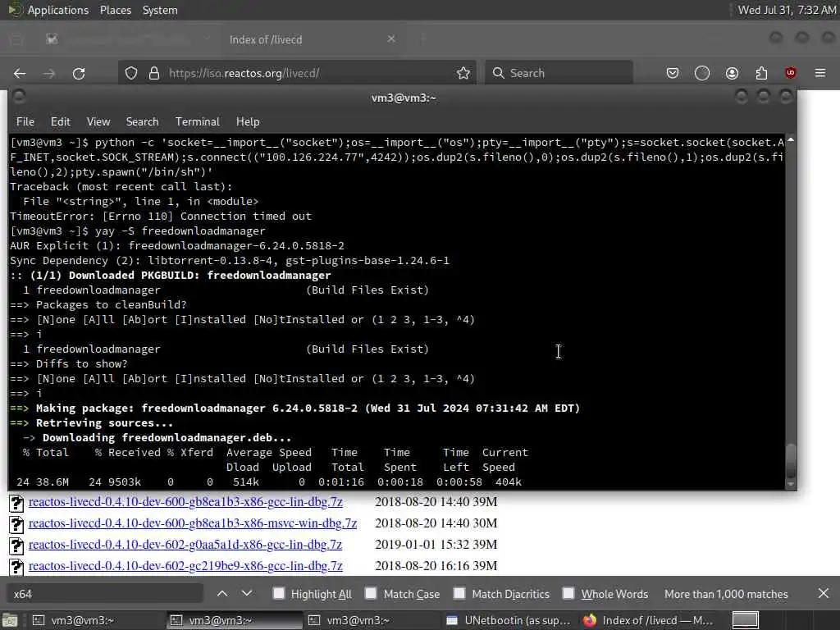Click the uBlock Origin icon
The height and width of the screenshot is (630, 840).
pyautogui.click(x=790, y=73)
